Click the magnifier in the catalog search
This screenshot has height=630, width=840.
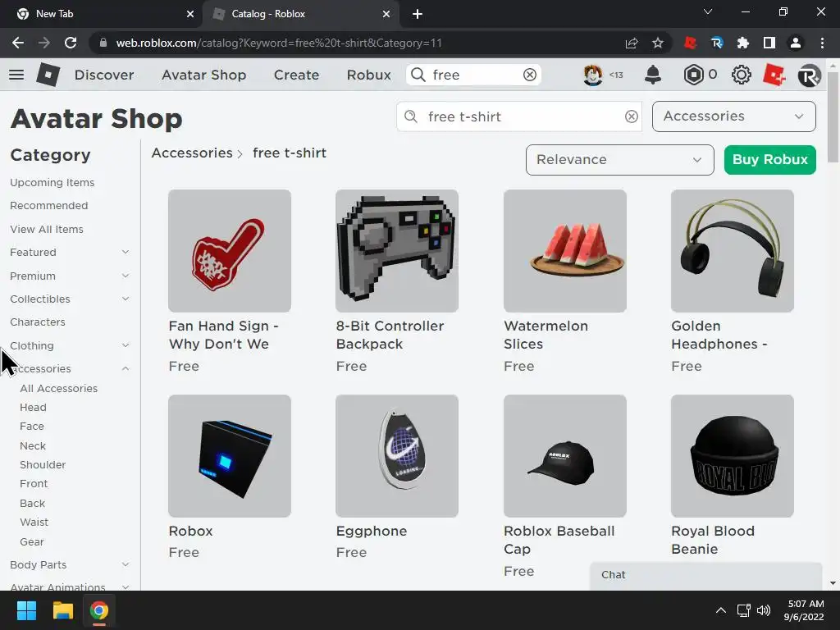pyautogui.click(x=411, y=116)
